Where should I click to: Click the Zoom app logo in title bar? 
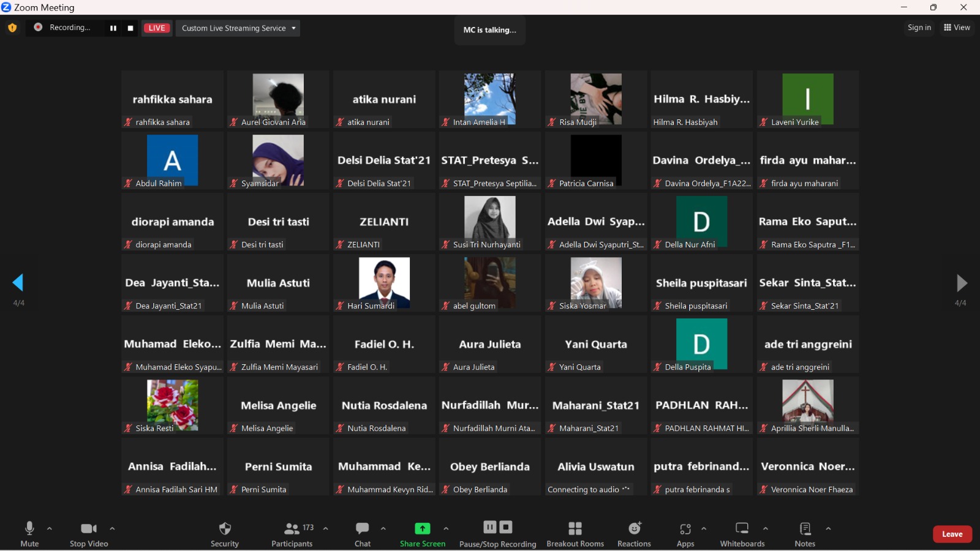6,7
